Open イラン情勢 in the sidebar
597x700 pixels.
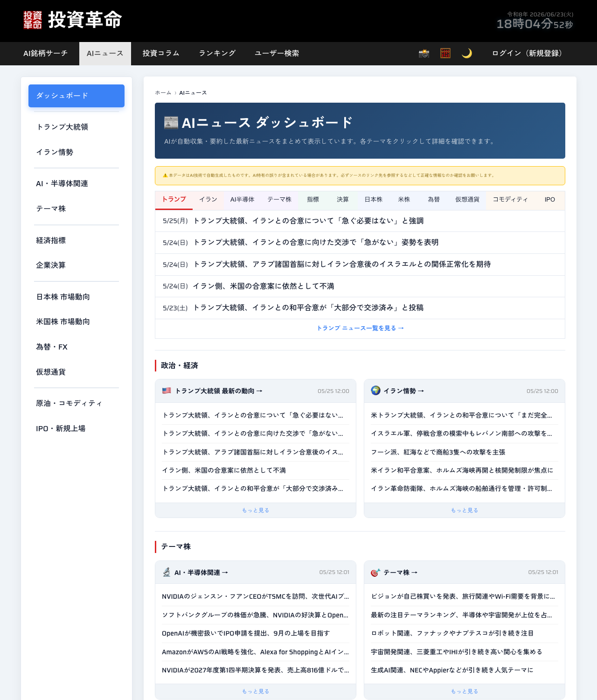click(76, 152)
